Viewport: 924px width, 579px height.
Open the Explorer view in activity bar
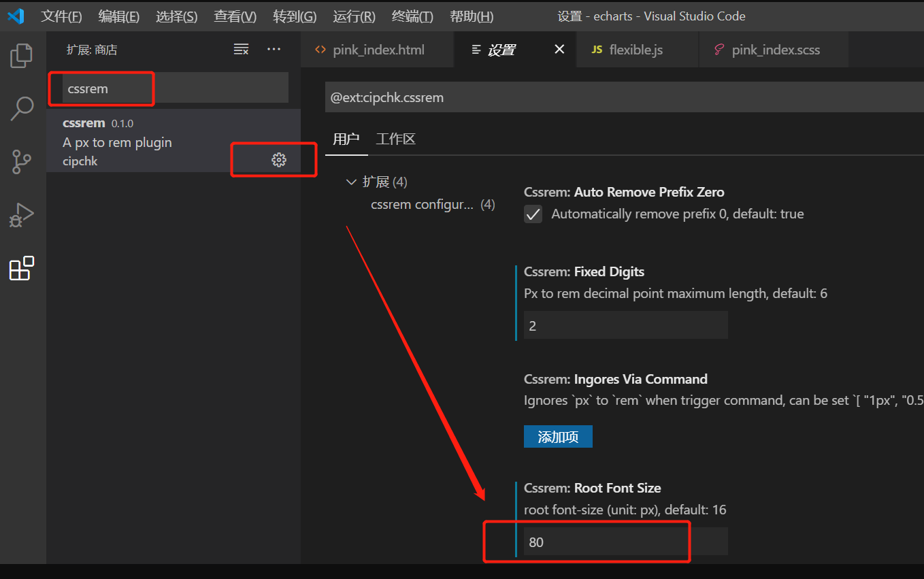click(x=22, y=56)
